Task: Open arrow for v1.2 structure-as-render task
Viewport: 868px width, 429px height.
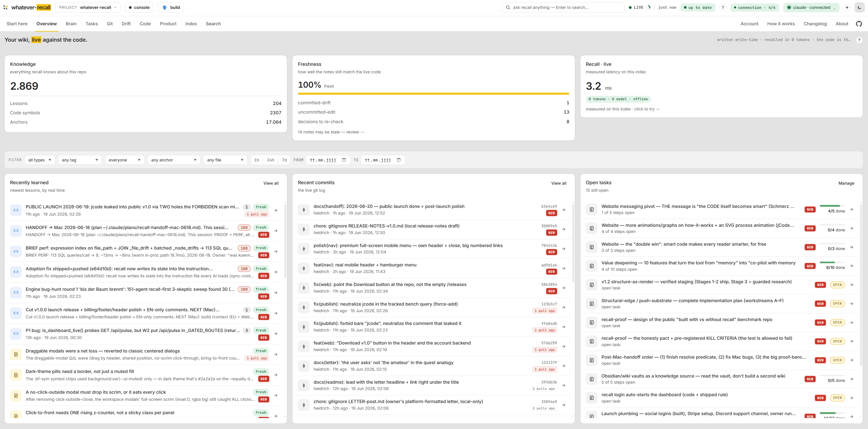Action: 851,285
